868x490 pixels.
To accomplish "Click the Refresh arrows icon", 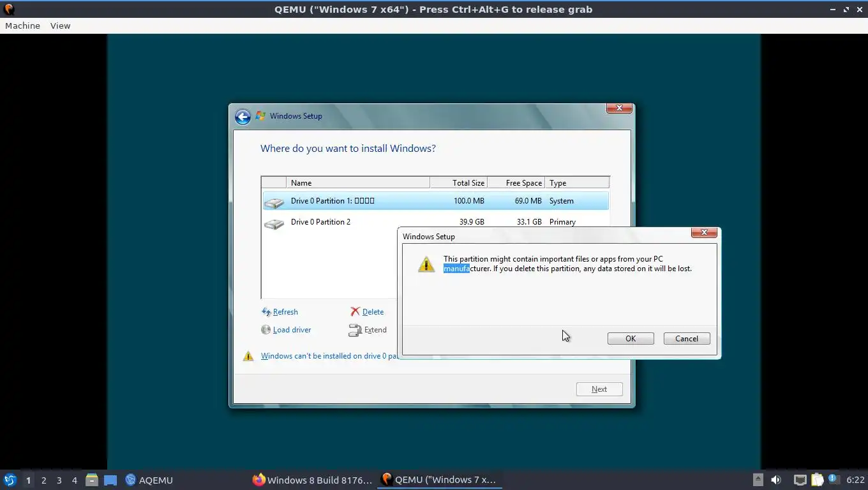I will tap(266, 312).
